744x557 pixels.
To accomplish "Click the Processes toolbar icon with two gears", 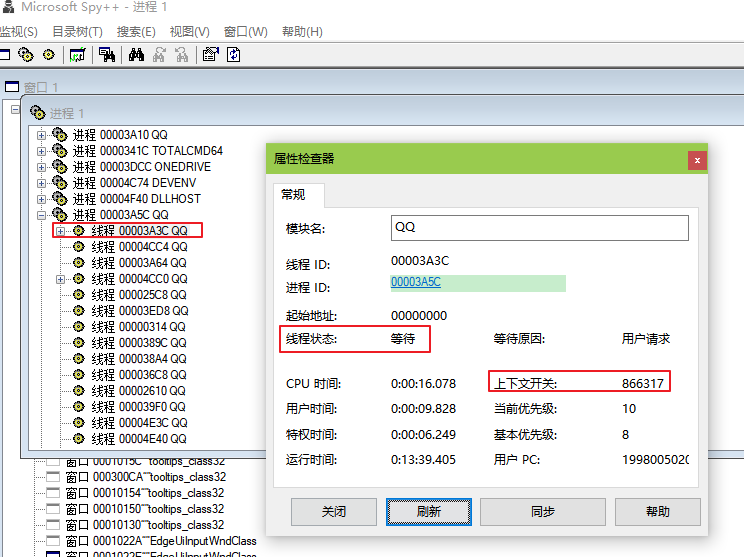I will (x=26, y=55).
